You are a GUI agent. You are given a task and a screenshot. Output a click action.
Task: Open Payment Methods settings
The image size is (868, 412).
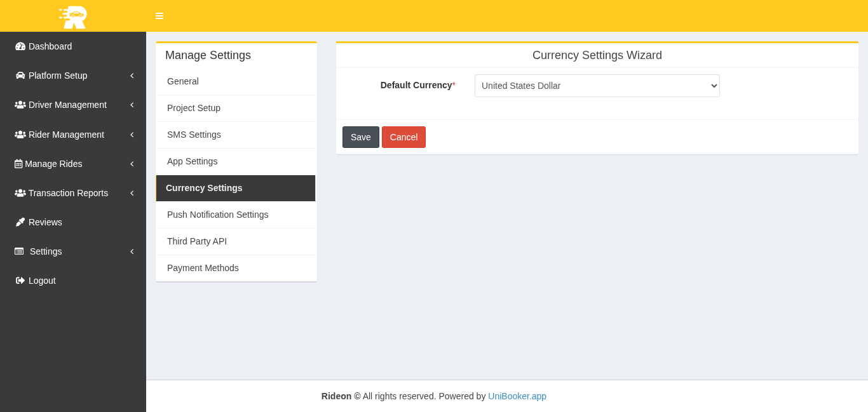(203, 268)
